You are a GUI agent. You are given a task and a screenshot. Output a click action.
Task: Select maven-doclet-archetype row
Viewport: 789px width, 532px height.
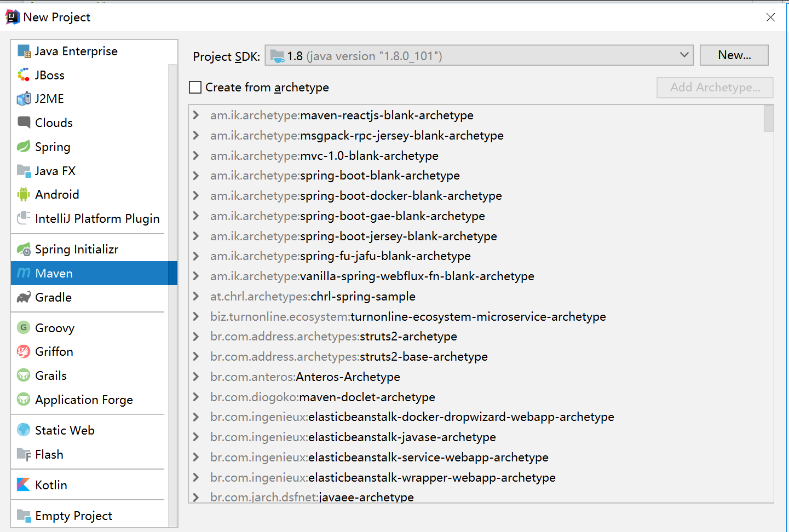[x=476, y=397]
